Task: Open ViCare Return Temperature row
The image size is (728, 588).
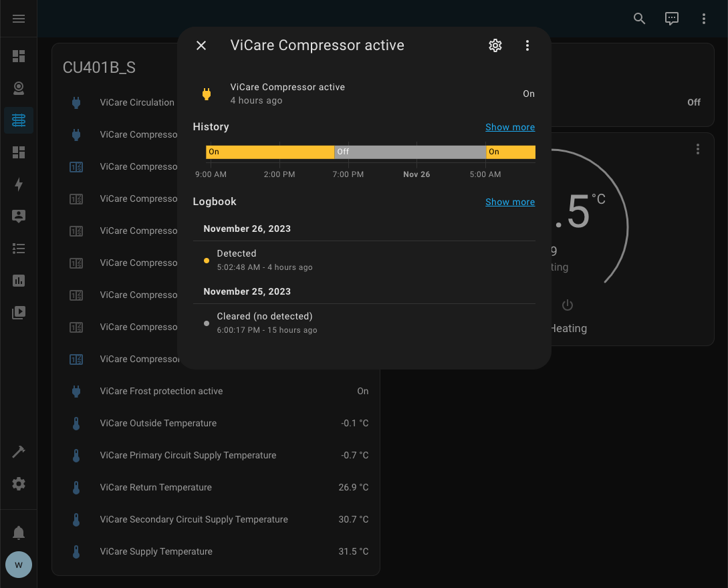Action: (216, 487)
